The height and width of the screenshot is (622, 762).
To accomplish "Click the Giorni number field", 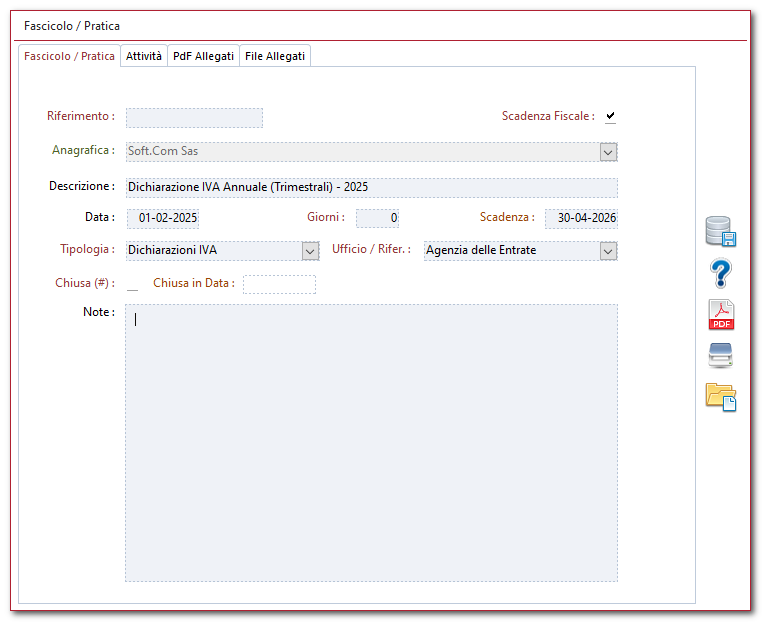I will point(377,218).
